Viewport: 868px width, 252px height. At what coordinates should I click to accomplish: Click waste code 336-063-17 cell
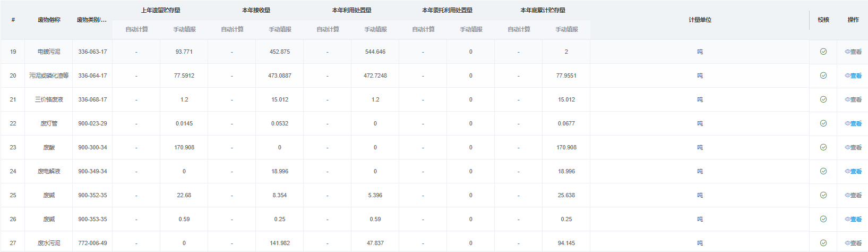92,52
